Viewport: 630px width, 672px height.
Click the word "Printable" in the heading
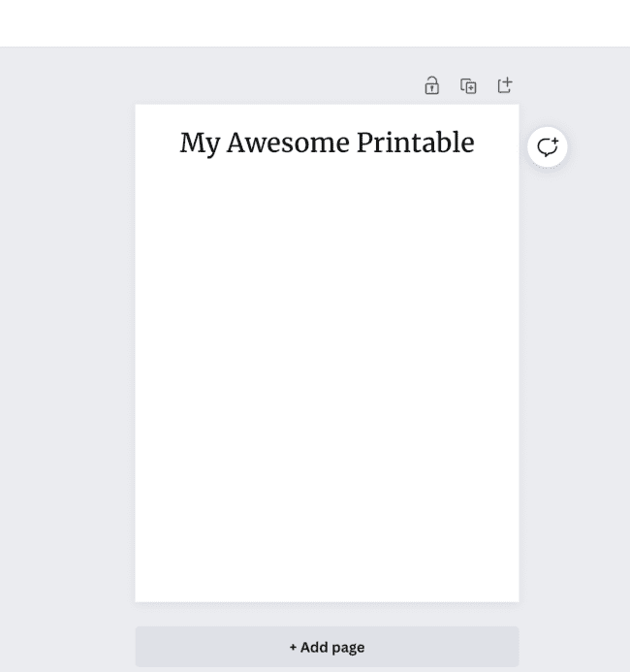click(416, 142)
